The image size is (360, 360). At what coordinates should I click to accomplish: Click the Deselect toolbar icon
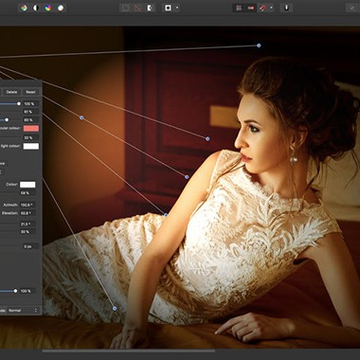138,8
